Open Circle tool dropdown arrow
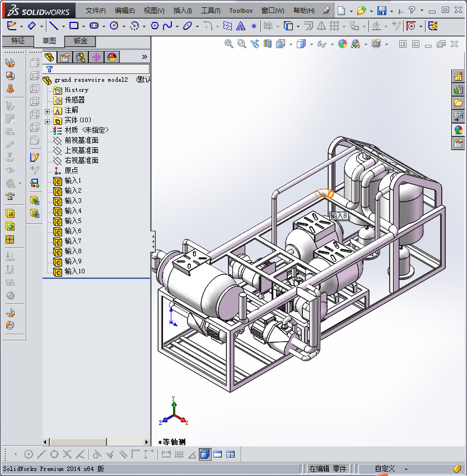Image resolution: width=467 pixels, height=476 pixels. 124,27
